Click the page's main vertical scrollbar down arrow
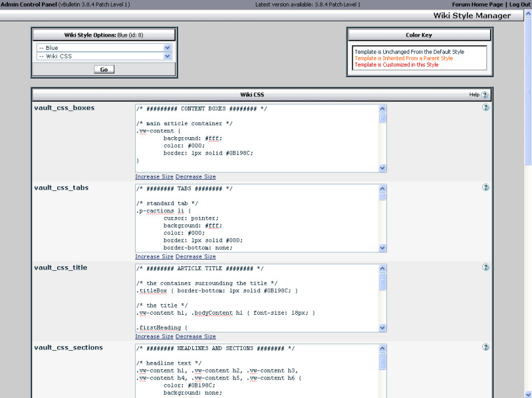Image resolution: width=532 pixels, height=398 pixels. 527,393
